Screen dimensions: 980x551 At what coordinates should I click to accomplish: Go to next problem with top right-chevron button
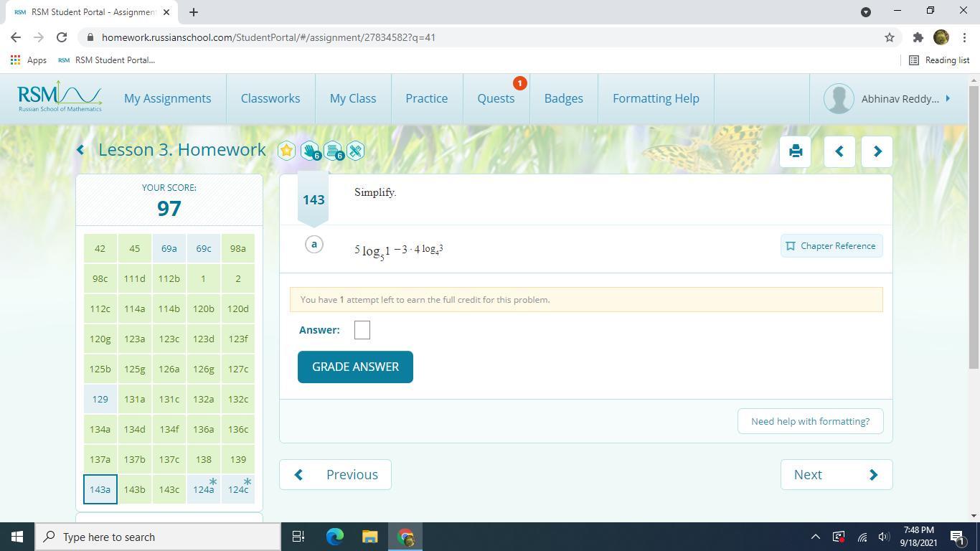pos(877,151)
